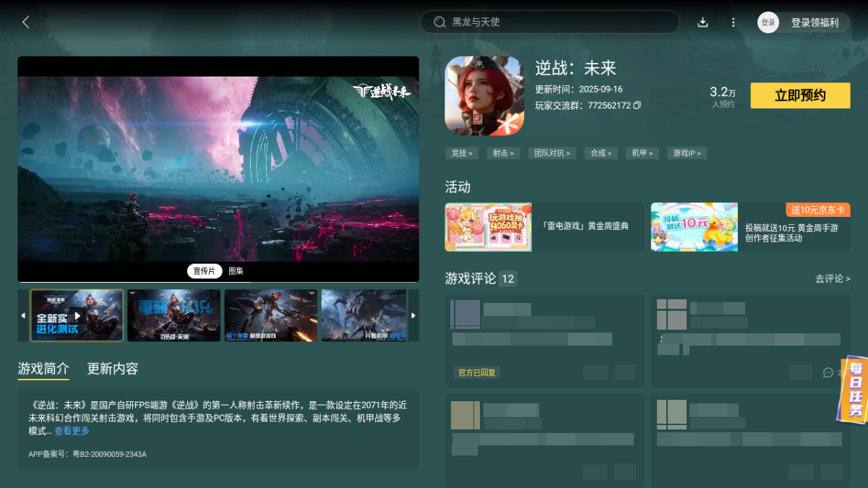Open comment replies via the bubble icon
868x488 pixels.
(828, 372)
